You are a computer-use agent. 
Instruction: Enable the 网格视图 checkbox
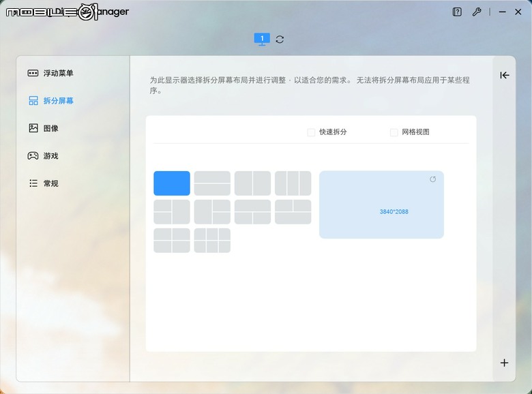394,132
